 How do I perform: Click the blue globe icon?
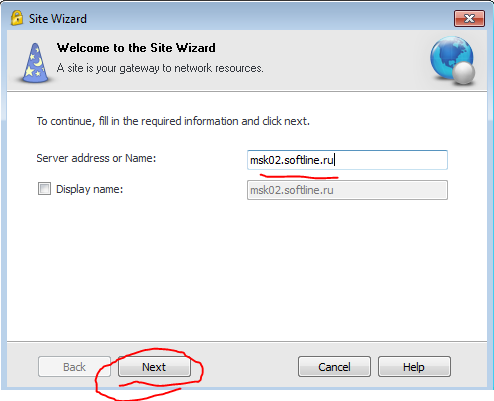coord(451,57)
